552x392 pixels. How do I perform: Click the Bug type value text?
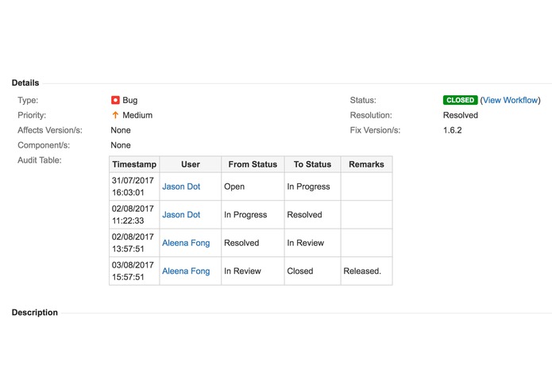tap(130, 101)
